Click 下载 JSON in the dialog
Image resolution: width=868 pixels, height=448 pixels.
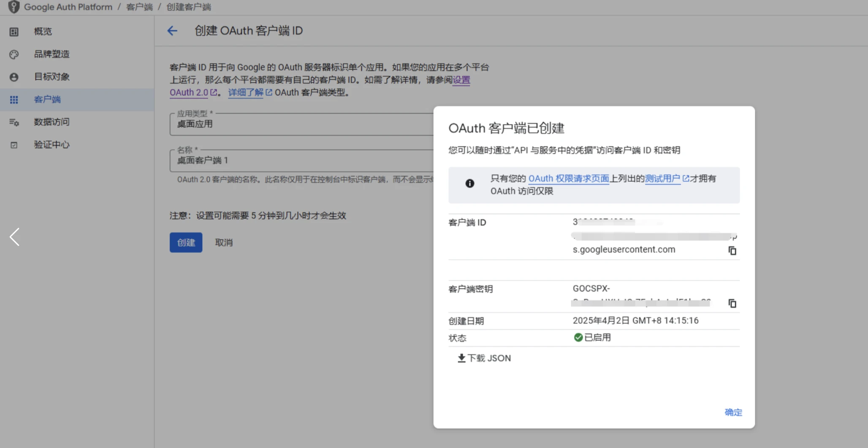coord(484,358)
